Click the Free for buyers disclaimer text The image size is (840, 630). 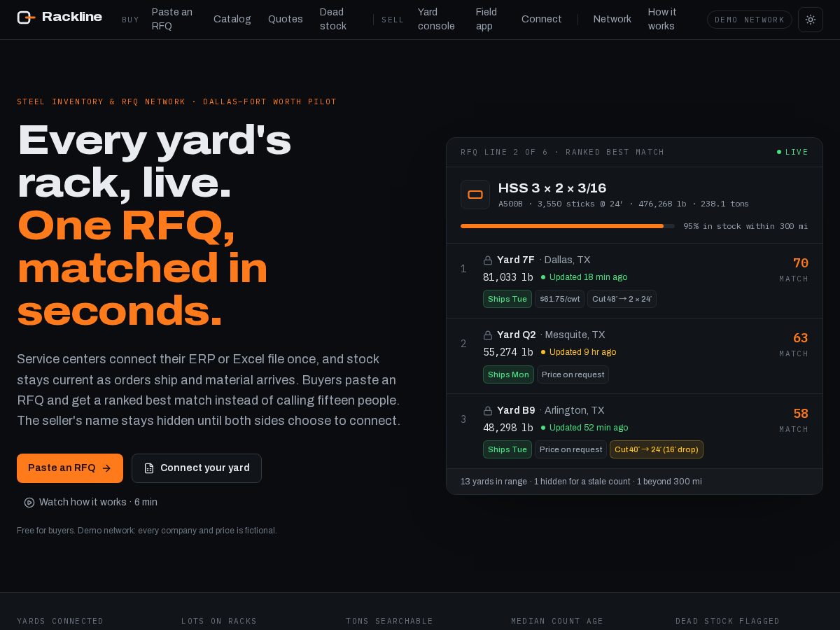pyautogui.click(x=147, y=531)
